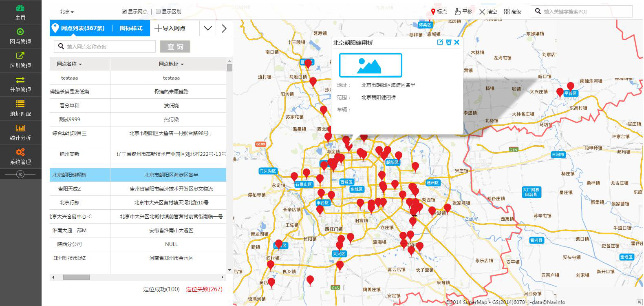Image resolution: width=644 pixels, height=306 pixels.
Task: Expand panel options down chevron
Action: pos(208,28)
